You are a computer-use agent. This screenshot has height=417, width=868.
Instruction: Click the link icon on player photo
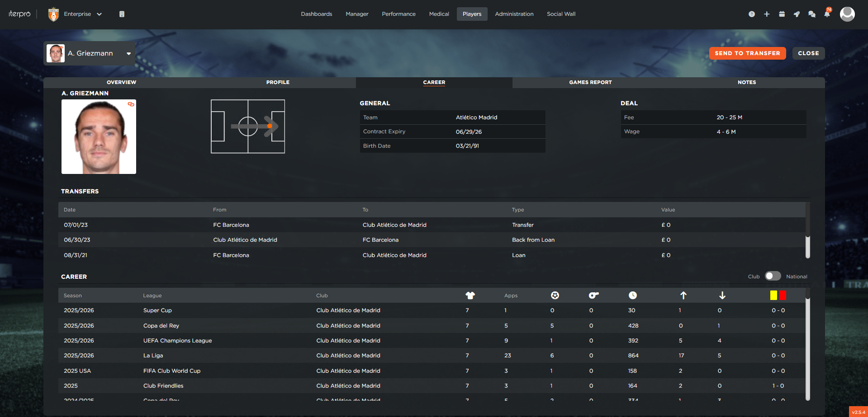click(x=131, y=104)
